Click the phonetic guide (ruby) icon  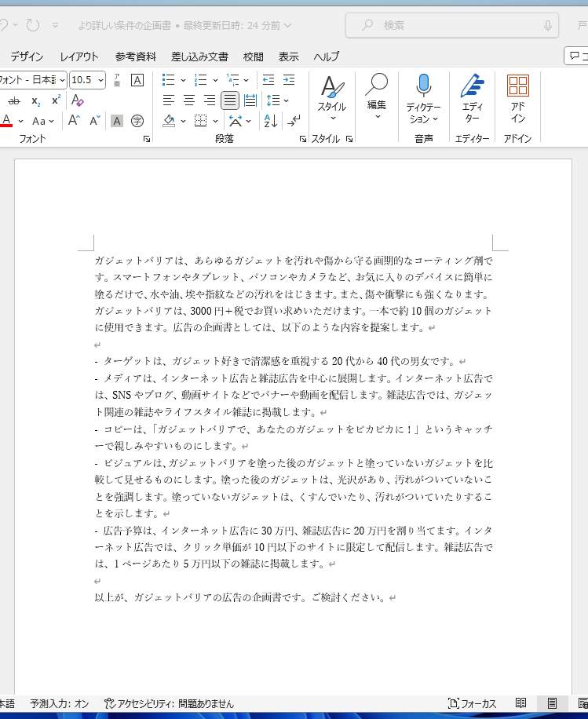117,80
